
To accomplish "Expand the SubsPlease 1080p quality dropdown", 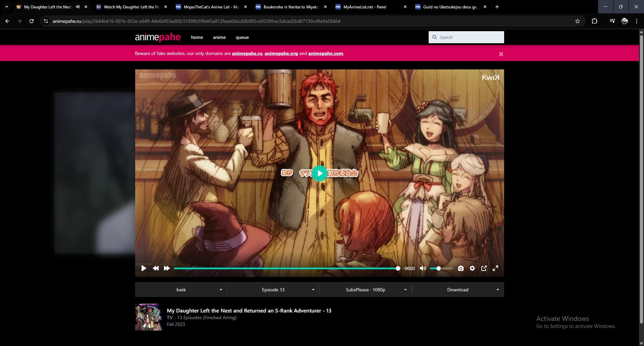I will click(366, 290).
